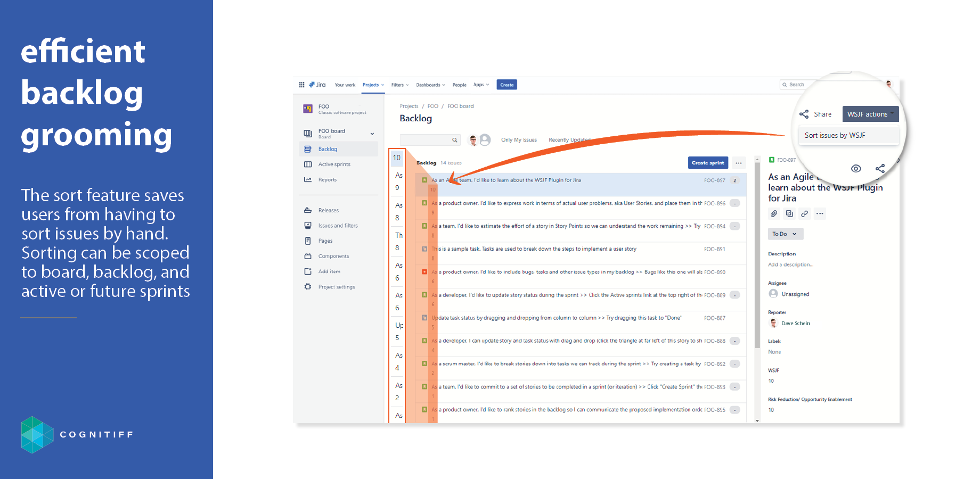Click the Releases ship icon
Screen dimensions: 980x479
308,210
